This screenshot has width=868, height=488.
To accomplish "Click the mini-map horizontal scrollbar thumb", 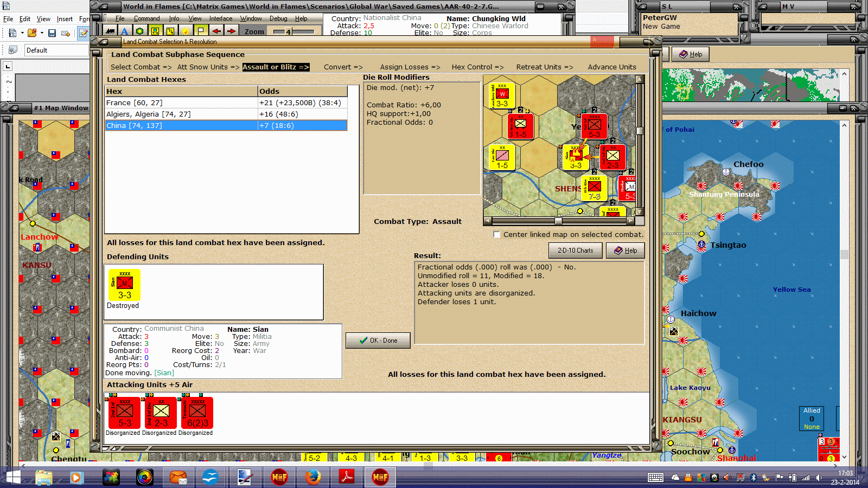I will 558,221.
